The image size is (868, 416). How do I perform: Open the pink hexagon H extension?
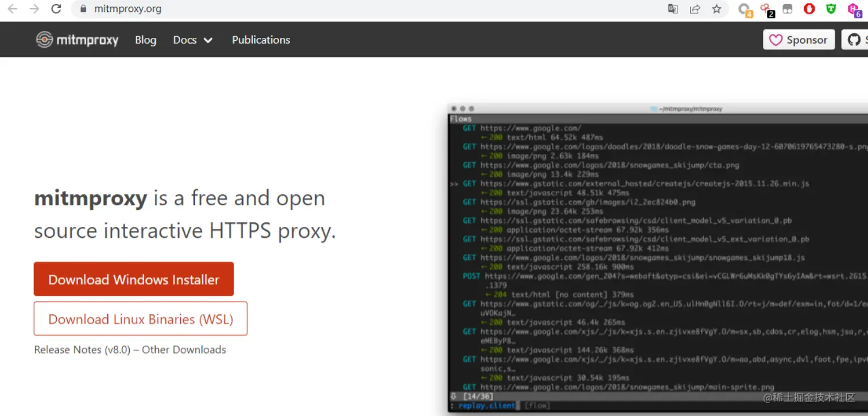[854, 9]
